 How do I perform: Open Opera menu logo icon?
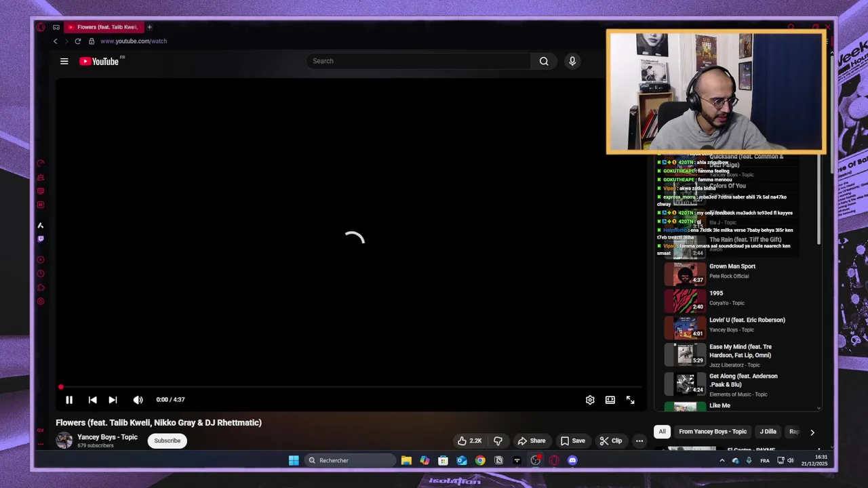point(41,27)
